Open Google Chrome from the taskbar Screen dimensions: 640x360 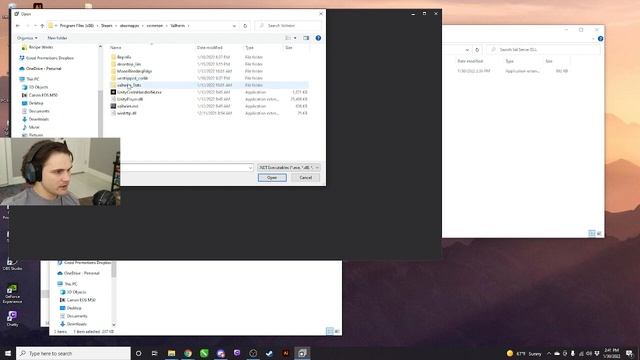tap(188, 353)
